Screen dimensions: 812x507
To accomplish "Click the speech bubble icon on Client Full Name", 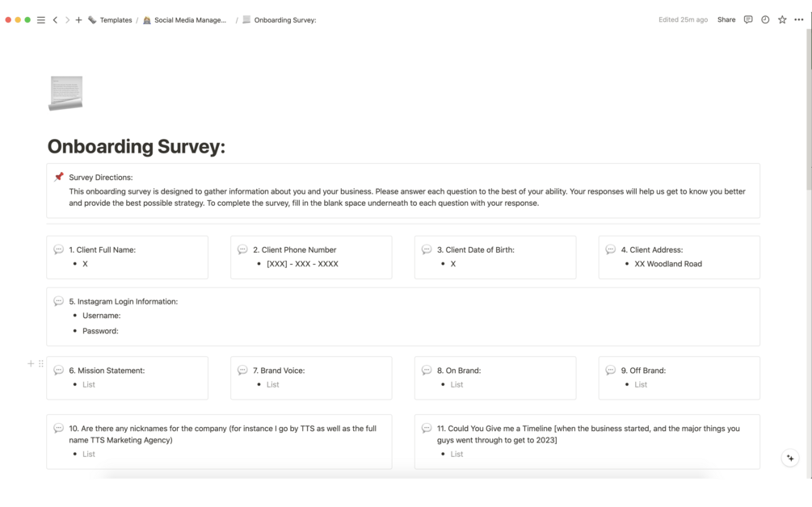I will point(59,250).
